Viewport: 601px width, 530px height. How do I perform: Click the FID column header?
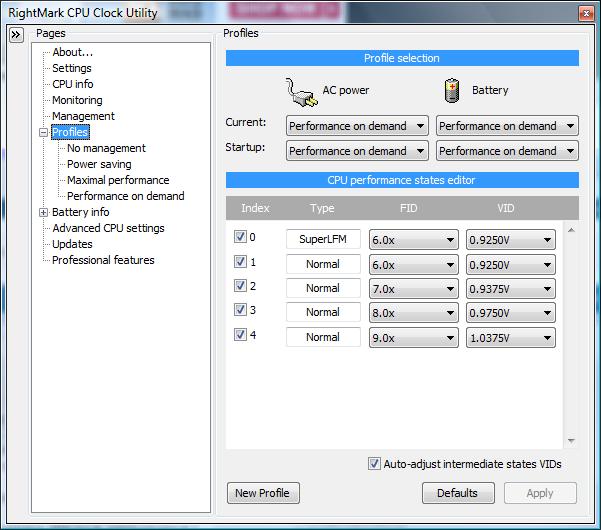[x=408, y=208]
